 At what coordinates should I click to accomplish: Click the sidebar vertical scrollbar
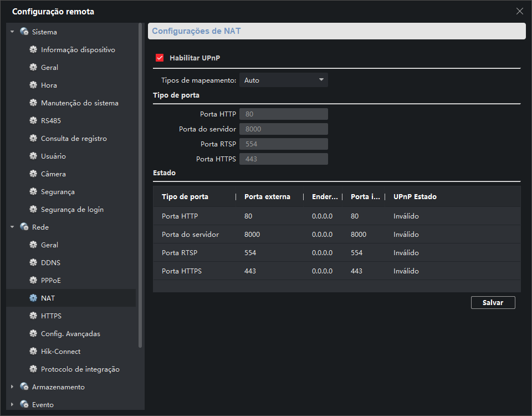140,183
